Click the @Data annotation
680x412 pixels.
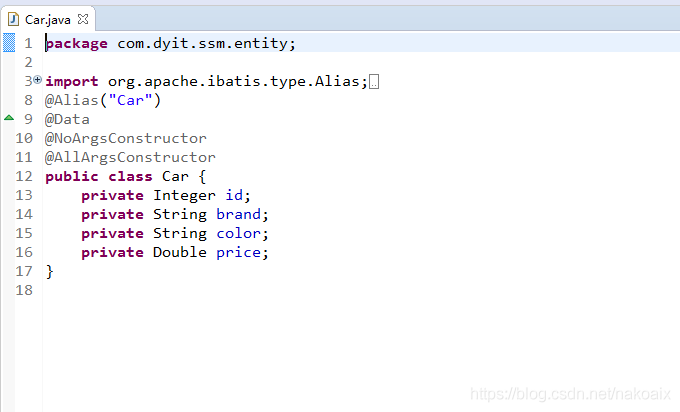[x=67, y=119]
